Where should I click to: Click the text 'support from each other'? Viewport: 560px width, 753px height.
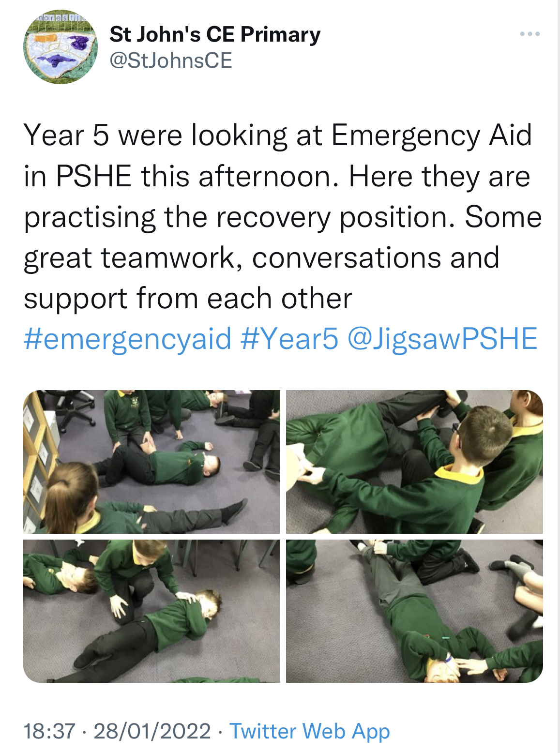pos(188,299)
